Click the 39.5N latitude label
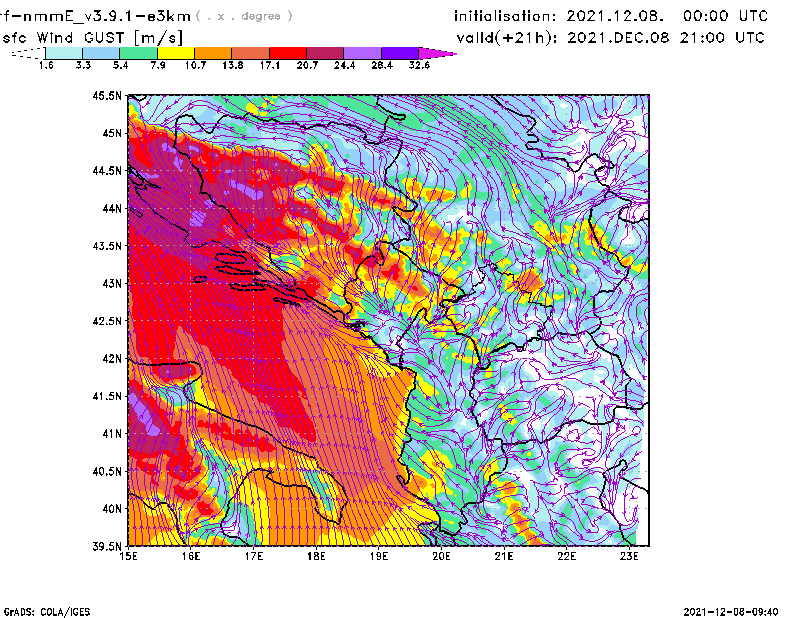Viewport: 800px width, 618px height. (107, 547)
